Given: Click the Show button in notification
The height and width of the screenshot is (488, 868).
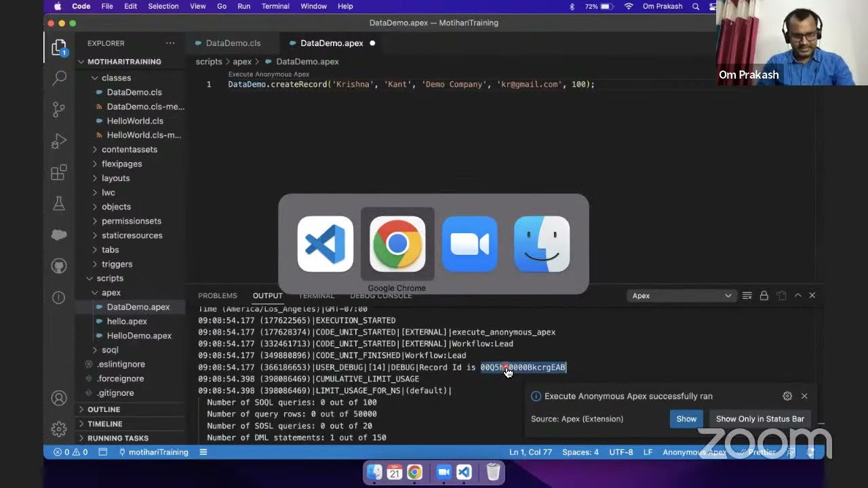Looking at the screenshot, I should coord(686,419).
